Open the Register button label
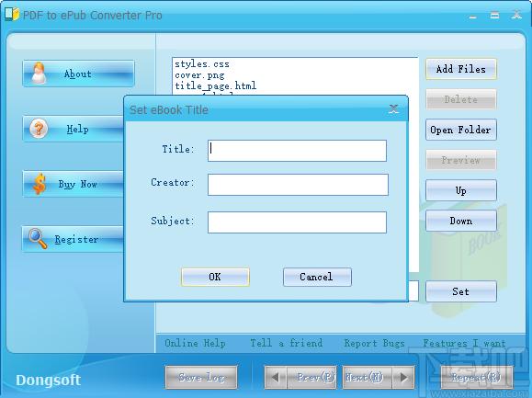This screenshot has width=532, height=398. pos(76,239)
